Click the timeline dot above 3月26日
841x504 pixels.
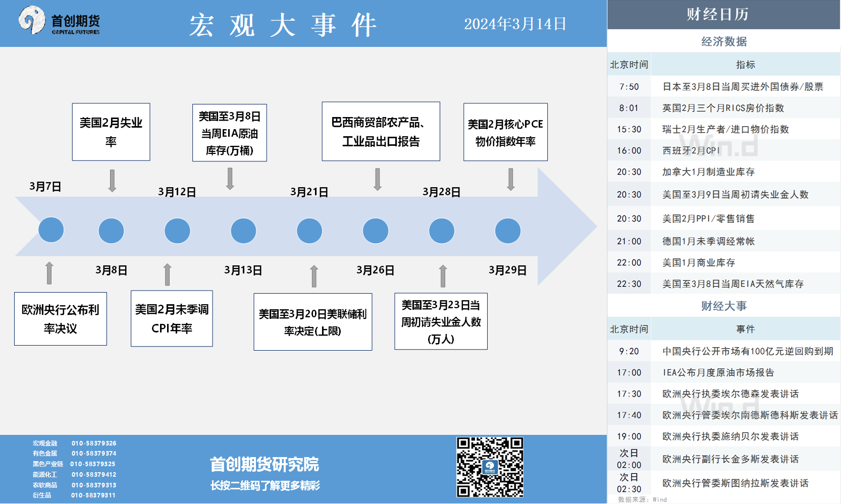[376, 231]
